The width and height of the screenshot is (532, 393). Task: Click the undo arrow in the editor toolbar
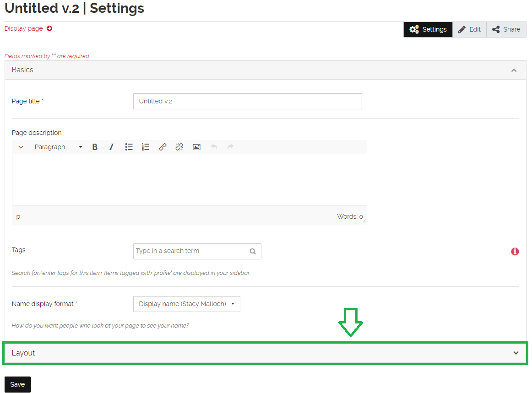coord(214,147)
